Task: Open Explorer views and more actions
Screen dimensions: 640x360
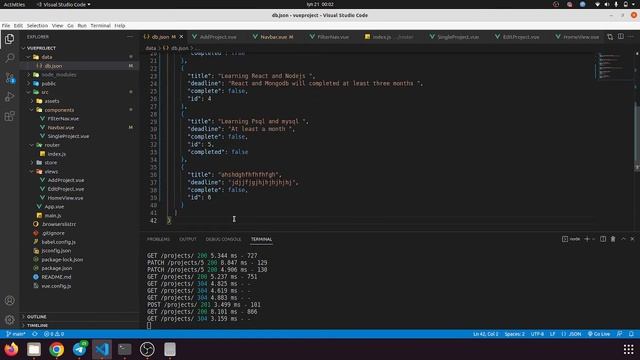Action: coord(130,37)
